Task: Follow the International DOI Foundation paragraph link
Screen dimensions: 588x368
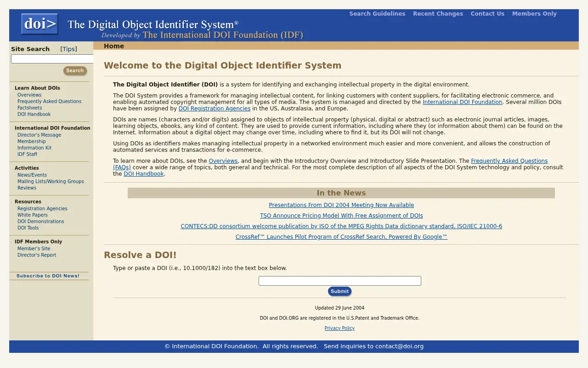Action: pos(462,102)
